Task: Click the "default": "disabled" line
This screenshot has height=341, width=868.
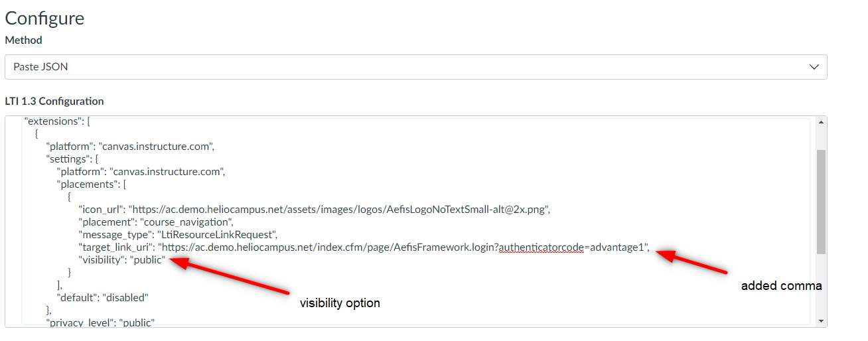Action: coord(102,298)
